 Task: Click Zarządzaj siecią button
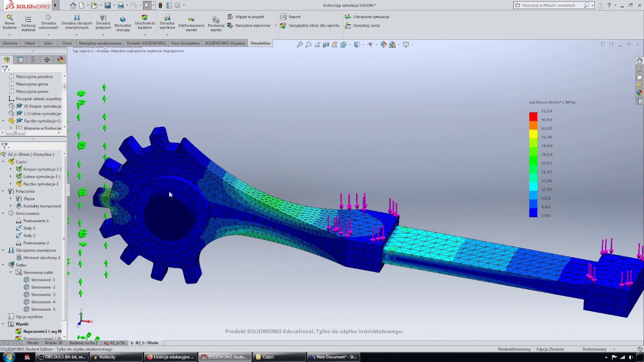click(362, 25)
